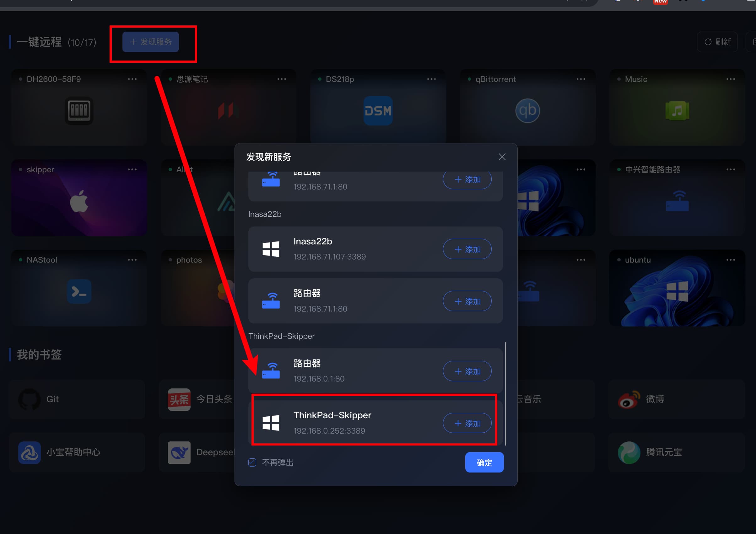Click the dialog's vertical scrollbar
Viewport: 756px width, 534px height.
tap(505, 393)
